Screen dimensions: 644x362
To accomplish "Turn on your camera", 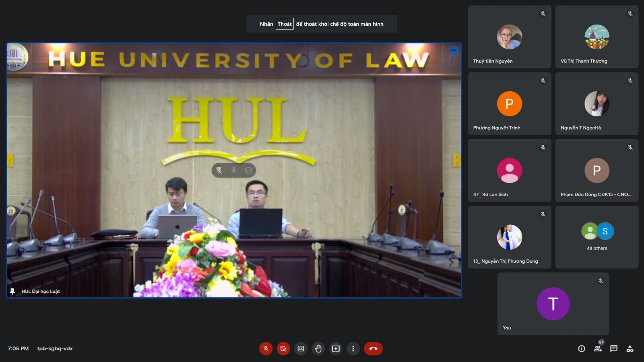I will (283, 349).
